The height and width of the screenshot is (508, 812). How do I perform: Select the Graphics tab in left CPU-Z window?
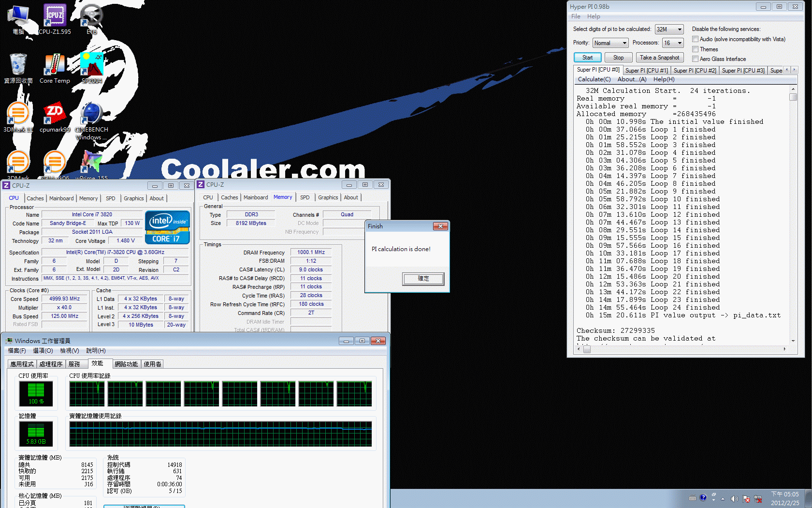tap(133, 198)
